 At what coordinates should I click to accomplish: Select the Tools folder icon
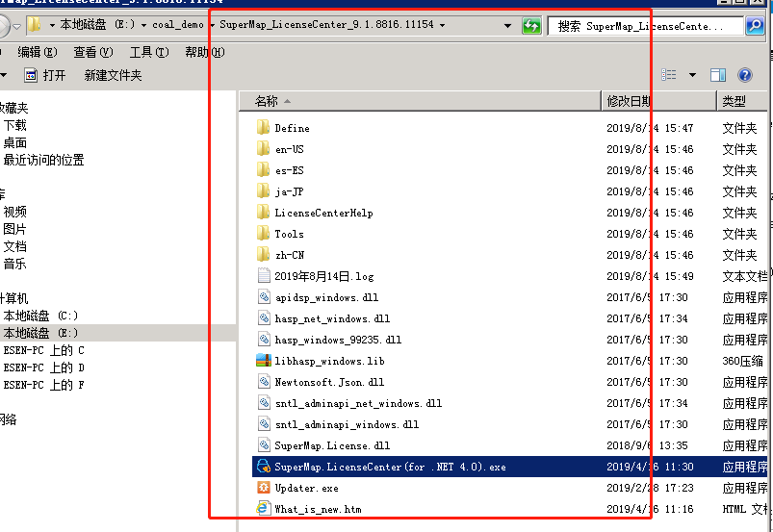pos(263,234)
